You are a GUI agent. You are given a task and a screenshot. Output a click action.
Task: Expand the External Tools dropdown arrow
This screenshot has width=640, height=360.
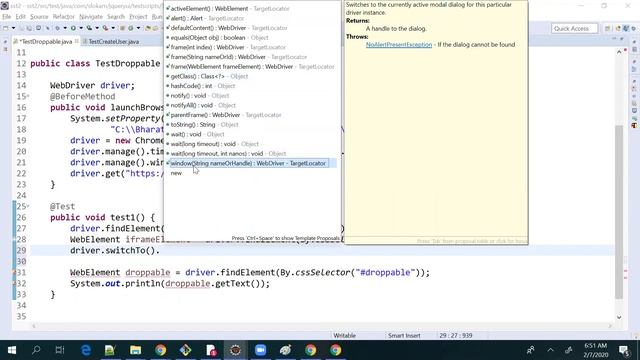[113, 28]
